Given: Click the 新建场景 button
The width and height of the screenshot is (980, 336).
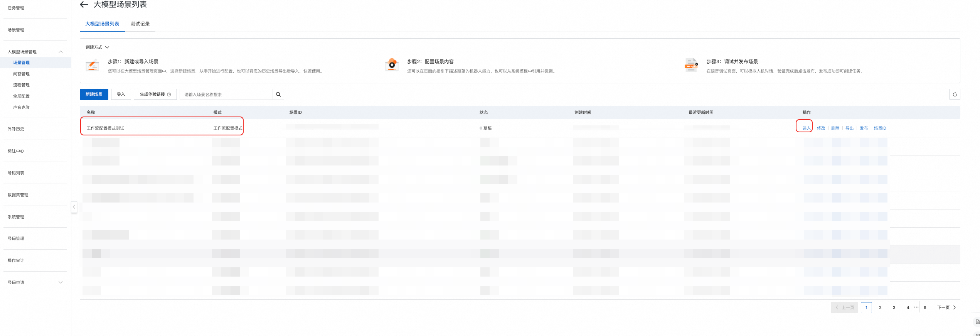Looking at the screenshot, I should click(94, 95).
